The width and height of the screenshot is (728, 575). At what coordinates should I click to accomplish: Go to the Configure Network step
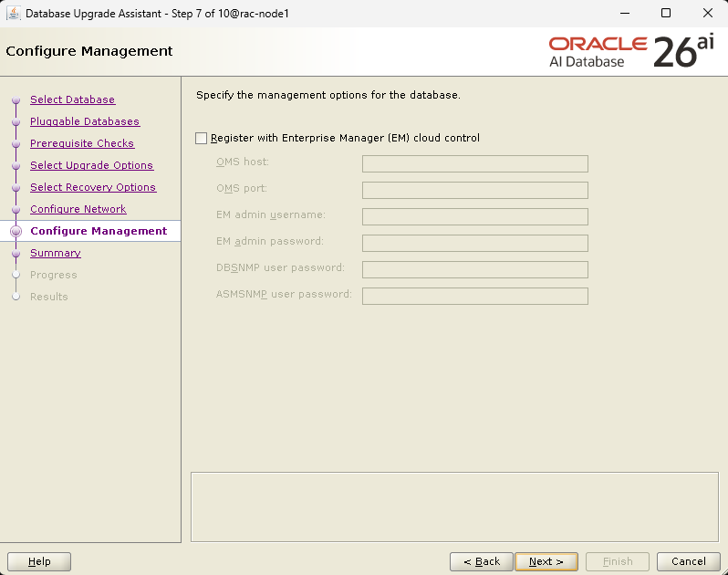coord(78,209)
